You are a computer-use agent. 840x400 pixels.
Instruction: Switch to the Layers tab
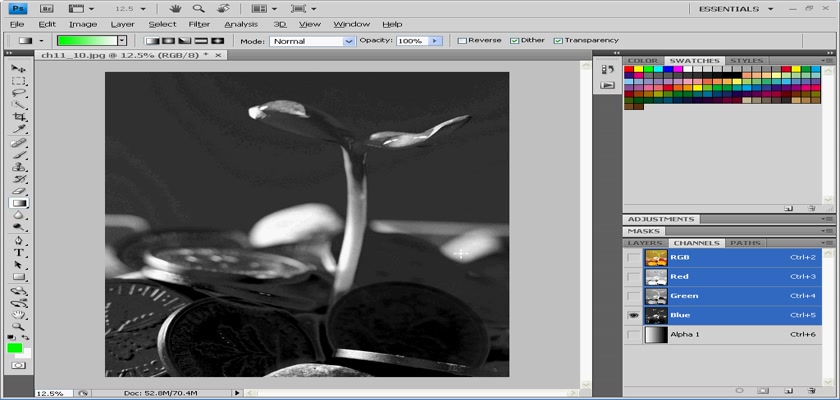pos(644,243)
